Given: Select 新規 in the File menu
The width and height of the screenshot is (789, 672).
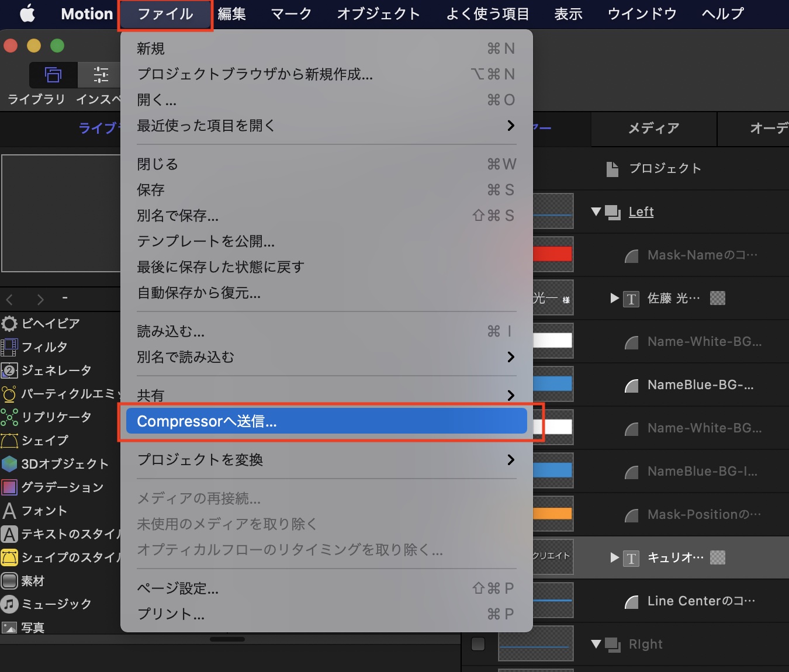Looking at the screenshot, I should (x=326, y=49).
